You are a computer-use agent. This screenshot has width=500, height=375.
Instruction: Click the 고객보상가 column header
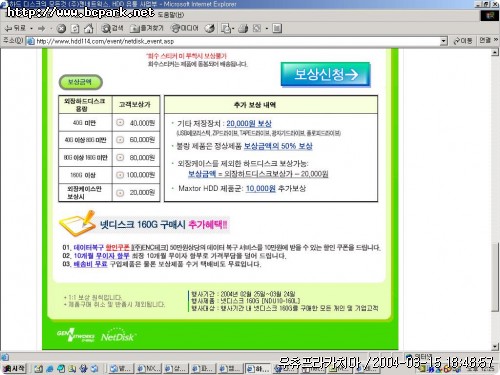(x=135, y=105)
